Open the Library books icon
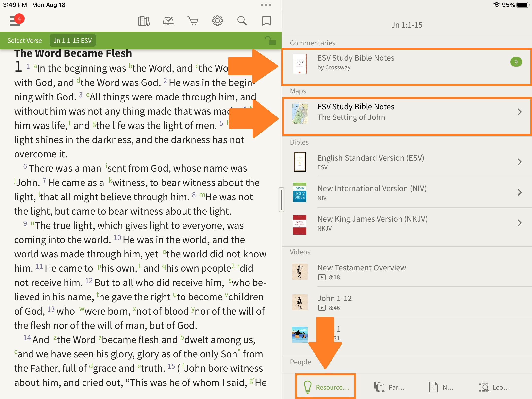Viewport: 532px width, 399px height. click(x=144, y=21)
